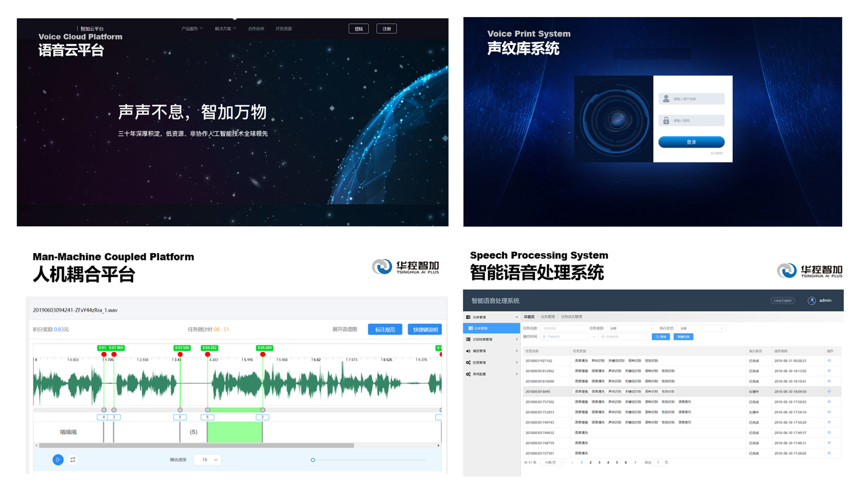This screenshot has width=868, height=502.
Task: Open 识别结果管理 recognition results sidebar item
Action: pos(468,339)
